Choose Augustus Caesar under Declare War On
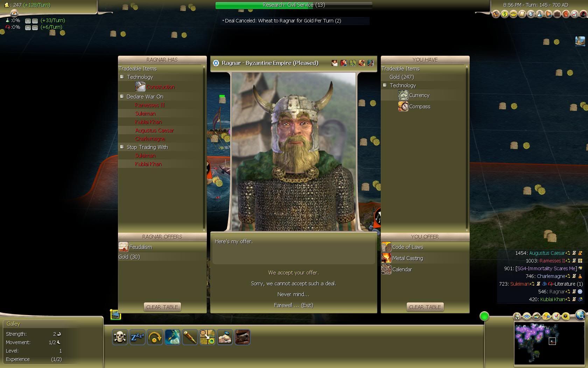This screenshot has width=588, height=368. [x=154, y=130]
